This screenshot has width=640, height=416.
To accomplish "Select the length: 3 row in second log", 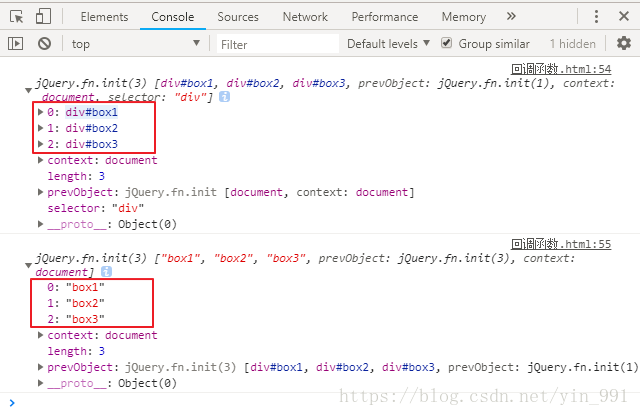I will click(x=76, y=351).
